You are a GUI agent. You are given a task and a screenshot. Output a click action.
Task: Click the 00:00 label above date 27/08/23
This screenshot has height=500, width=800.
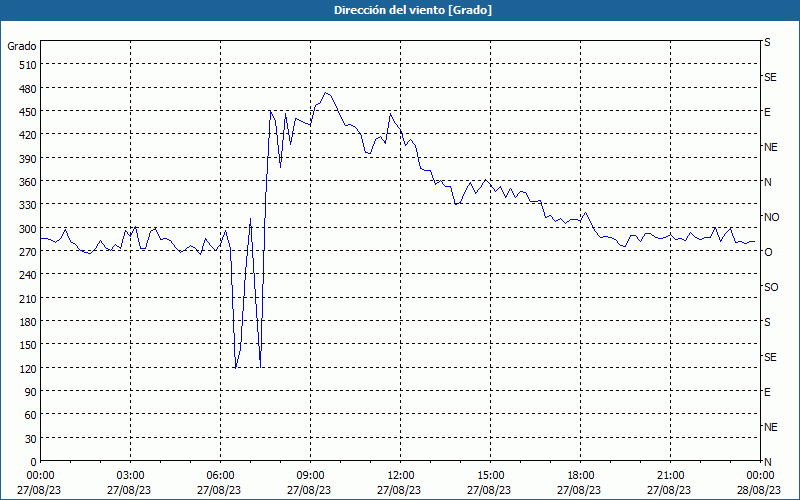40,476
